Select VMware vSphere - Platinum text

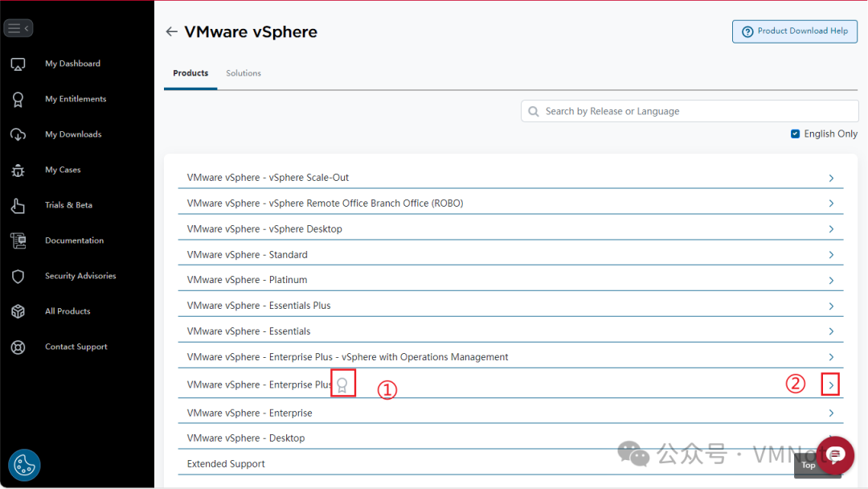[x=247, y=280]
